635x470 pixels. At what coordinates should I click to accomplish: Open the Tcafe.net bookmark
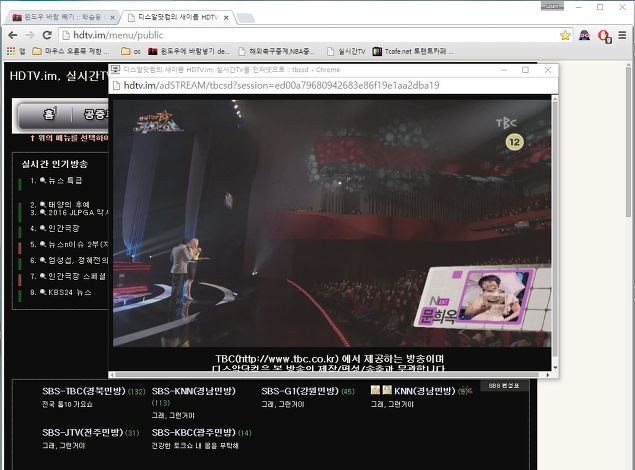click(x=413, y=51)
